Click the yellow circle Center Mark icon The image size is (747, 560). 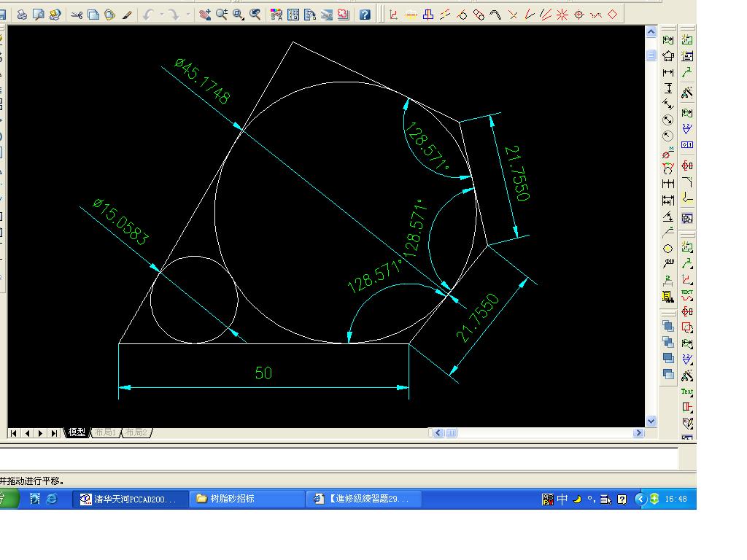[x=668, y=249]
